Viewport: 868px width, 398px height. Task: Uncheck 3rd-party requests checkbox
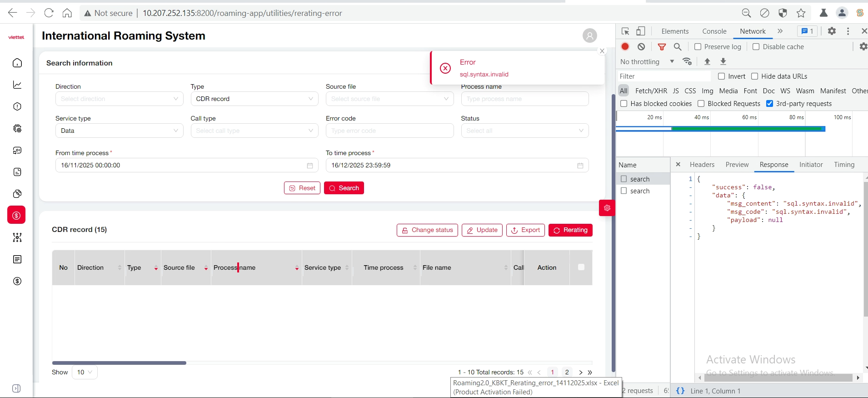pos(770,104)
